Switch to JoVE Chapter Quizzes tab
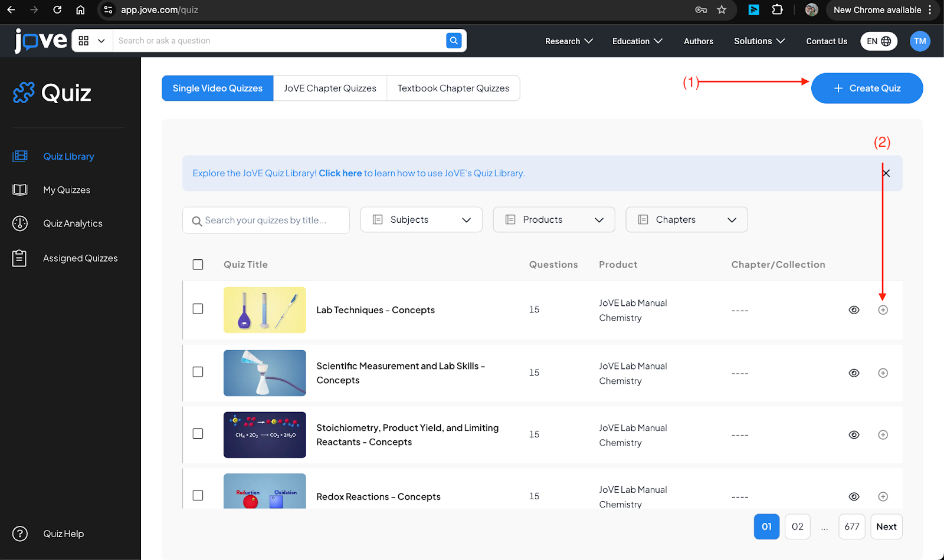The image size is (944, 560). coord(330,88)
